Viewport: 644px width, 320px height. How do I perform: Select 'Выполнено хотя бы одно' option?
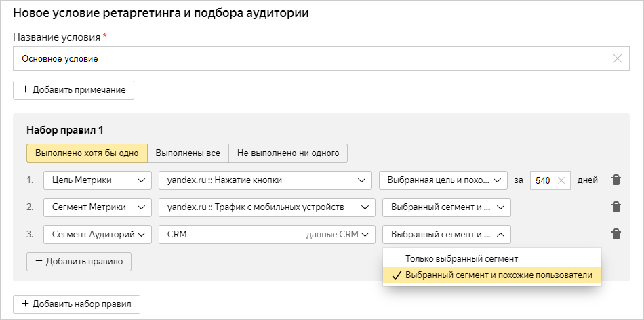click(87, 153)
